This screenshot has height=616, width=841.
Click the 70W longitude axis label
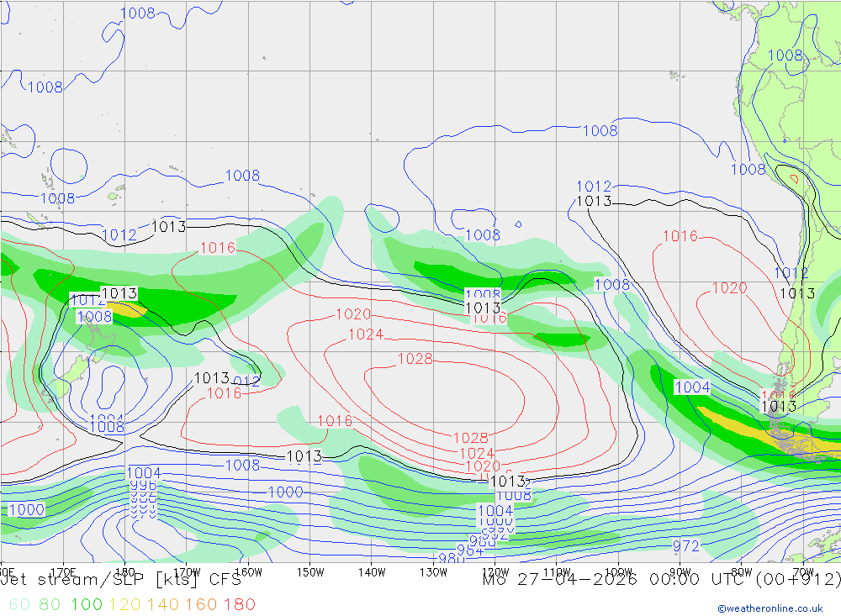tap(803, 572)
